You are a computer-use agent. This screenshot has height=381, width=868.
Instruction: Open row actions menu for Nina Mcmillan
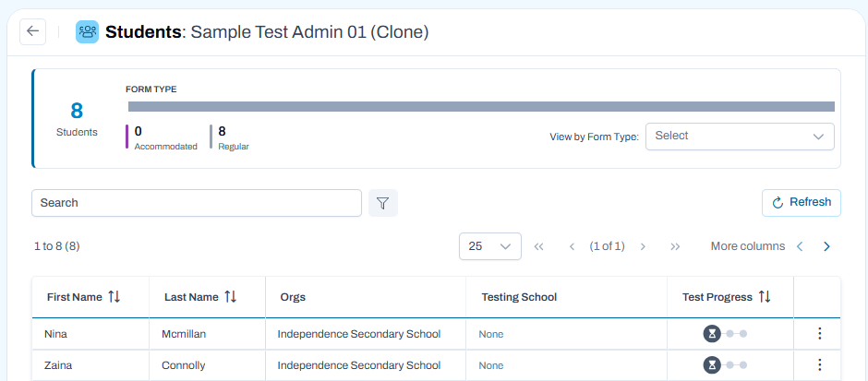tap(820, 333)
